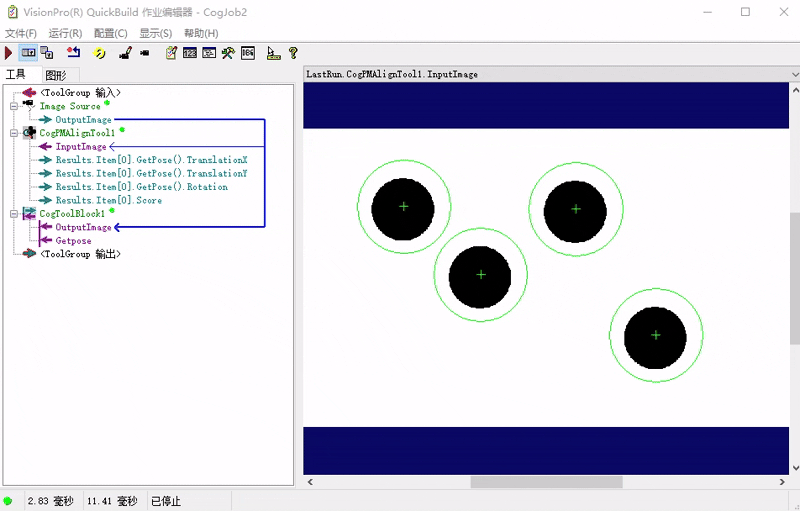The height and width of the screenshot is (511, 800).
Task: Click the yellow question mark help icon
Action: 293,53
